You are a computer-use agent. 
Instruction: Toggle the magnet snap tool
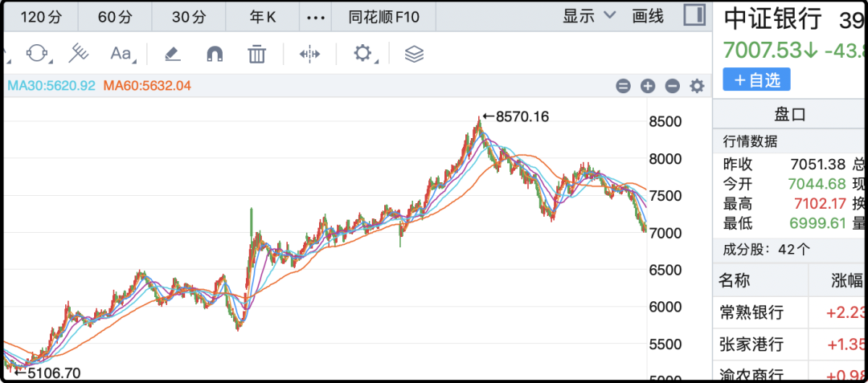click(215, 54)
